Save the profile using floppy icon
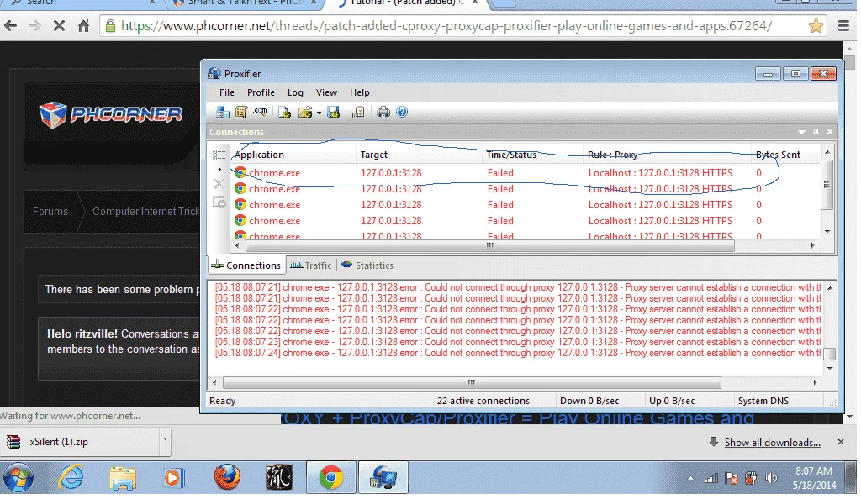This screenshot has height=504, width=861. coord(334,113)
